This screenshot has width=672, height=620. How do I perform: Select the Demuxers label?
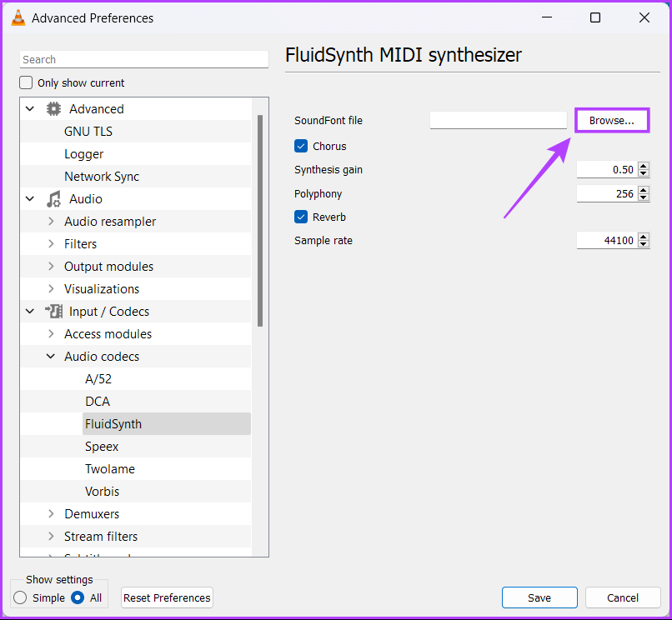[92, 513]
